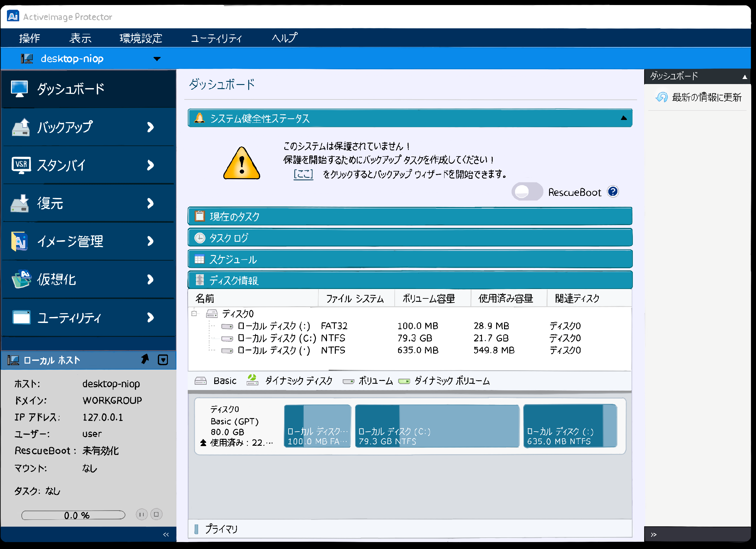Screen dimensions: 756x549
Task: Sort by 使用済み容量 column header
Action: tap(509, 298)
